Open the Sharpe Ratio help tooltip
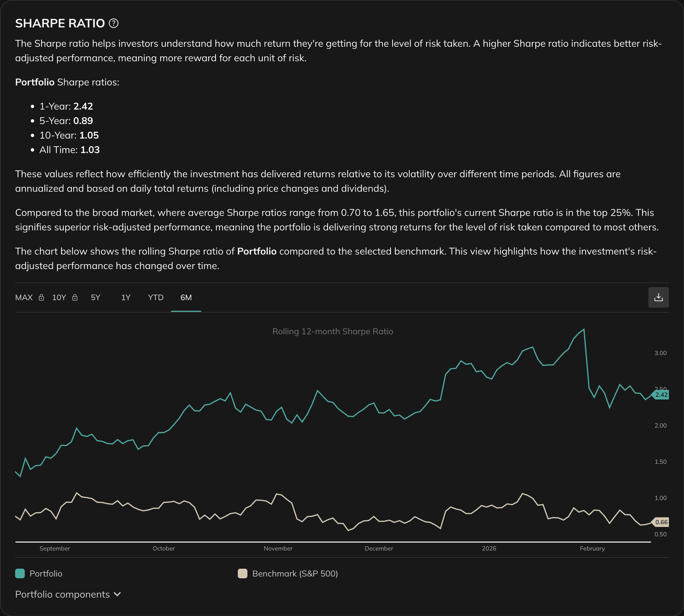This screenshot has height=616, width=684. pos(114,23)
